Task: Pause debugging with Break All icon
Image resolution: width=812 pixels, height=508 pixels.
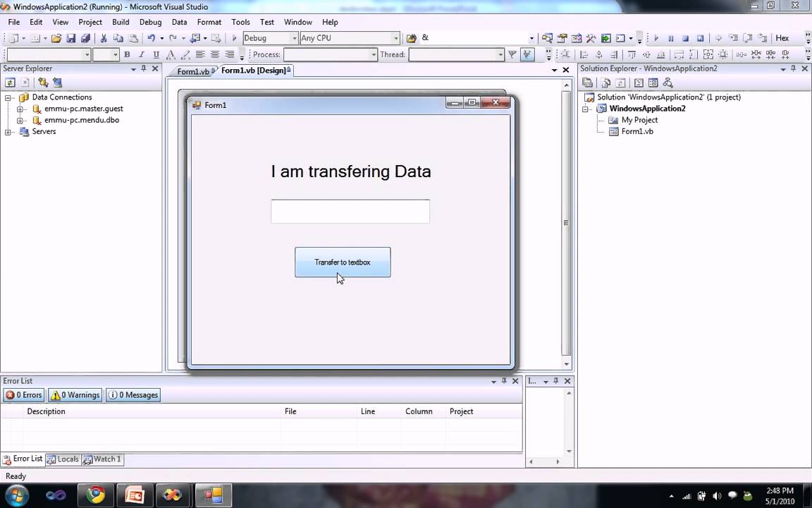Action: click(670, 38)
